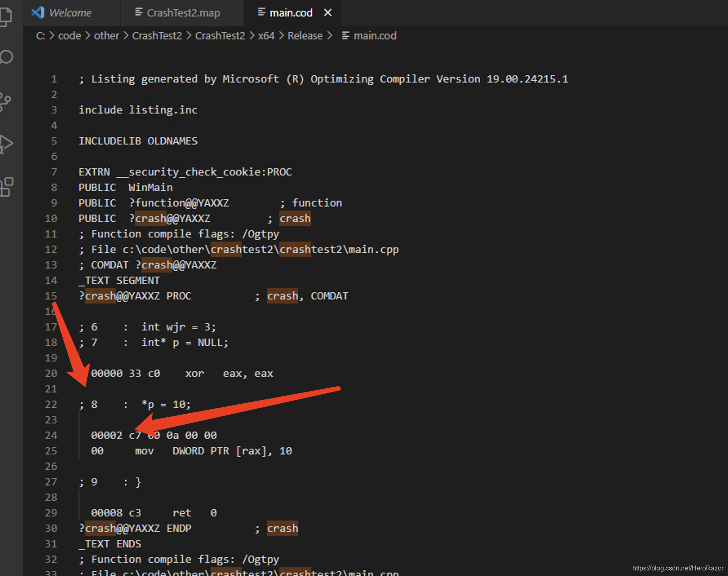Click the file icon on main.cod tab
This screenshot has height=576, width=728.
pos(262,13)
